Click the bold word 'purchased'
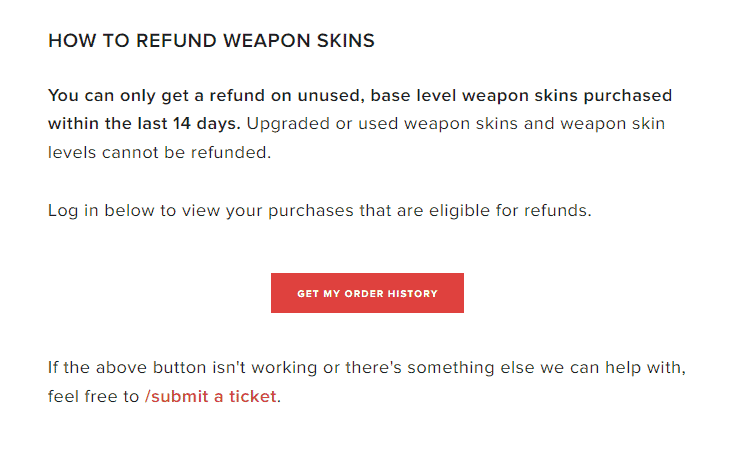The image size is (748, 453). click(x=628, y=95)
